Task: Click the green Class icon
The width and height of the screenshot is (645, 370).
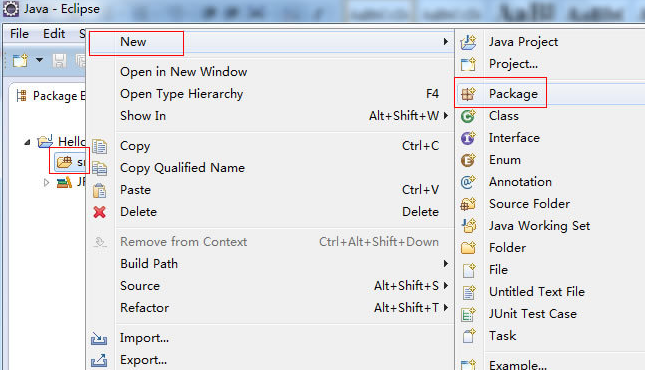Action: click(x=468, y=116)
